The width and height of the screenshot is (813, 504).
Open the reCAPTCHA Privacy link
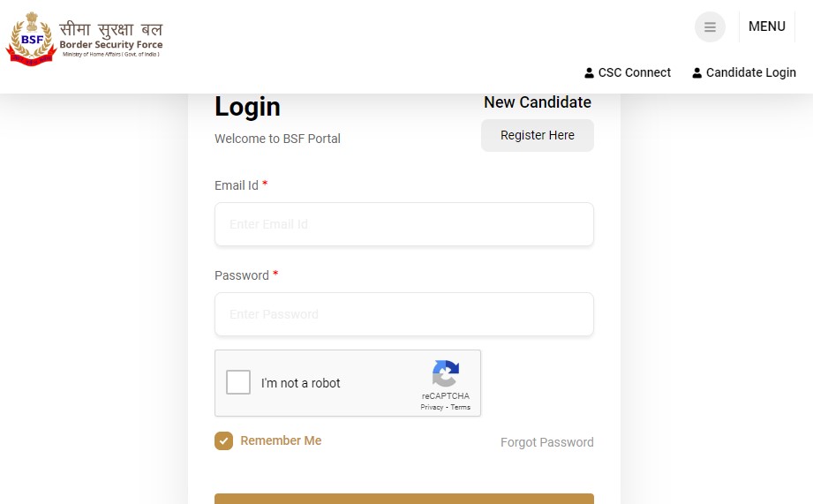[432, 407]
